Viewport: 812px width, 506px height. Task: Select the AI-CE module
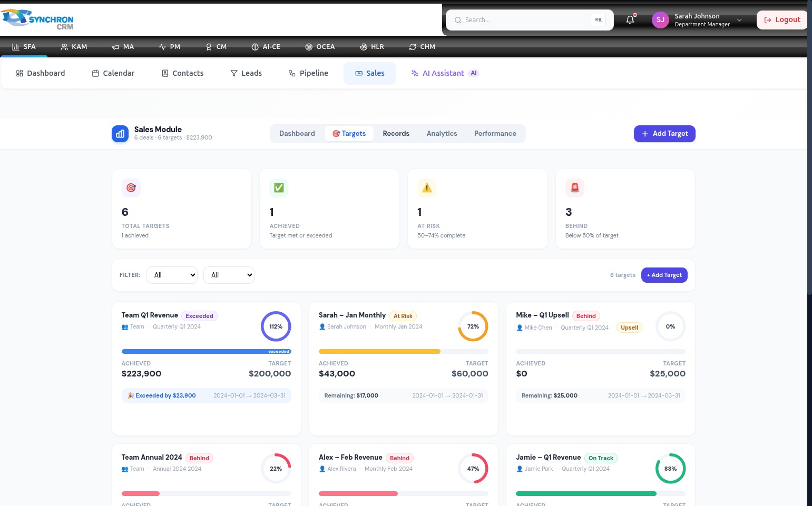266,47
